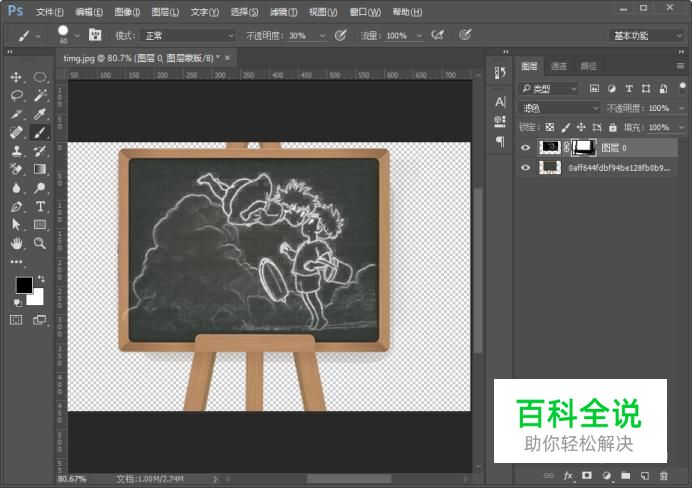Open the 图层(L) menu
The image size is (692, 488).
[165, 12]
